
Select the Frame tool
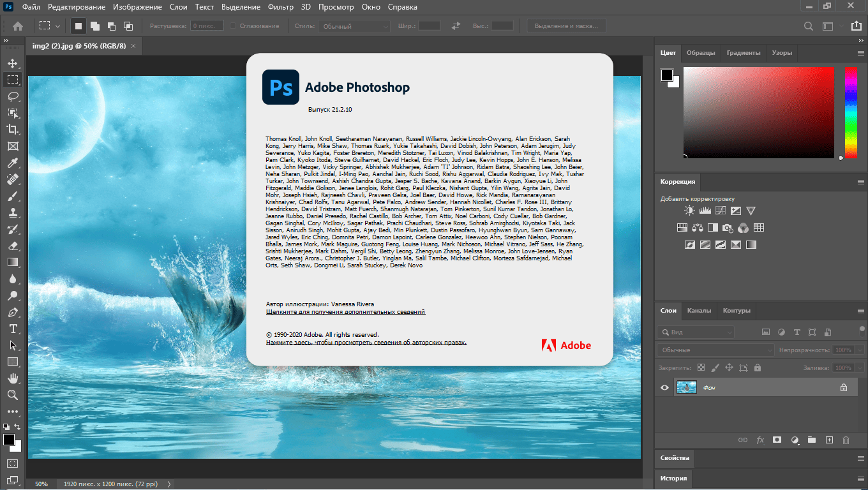[x=12, y=146]
